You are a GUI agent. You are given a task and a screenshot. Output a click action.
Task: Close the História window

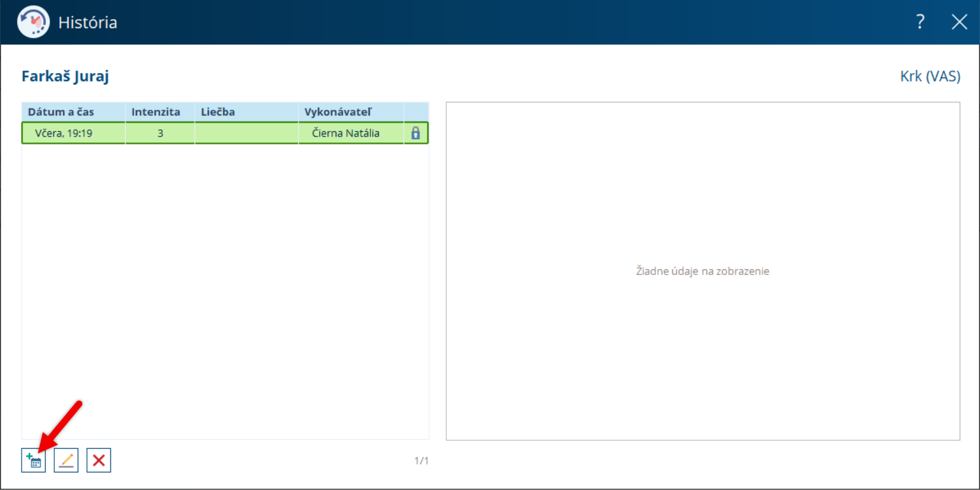click(x=959, y=22)
